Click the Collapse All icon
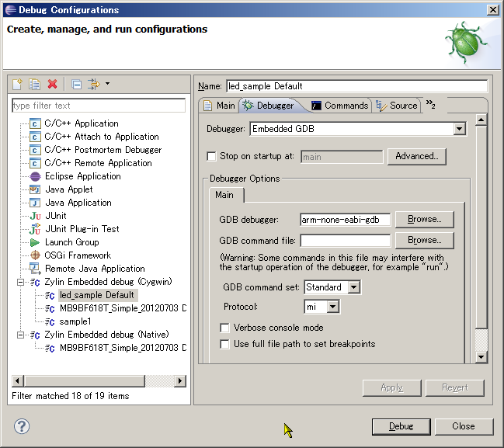The width and height of the screenshot is (504, 448). coord(76,84)
